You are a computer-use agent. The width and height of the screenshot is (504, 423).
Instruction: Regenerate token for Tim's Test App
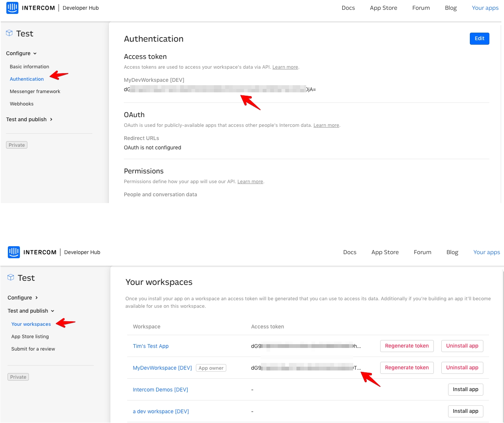pos(407,346)
